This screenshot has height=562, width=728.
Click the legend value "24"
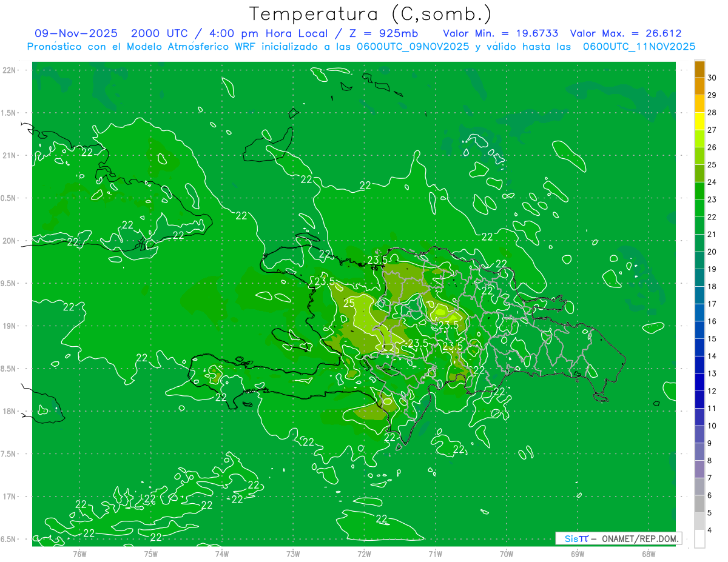pos(712,182)
